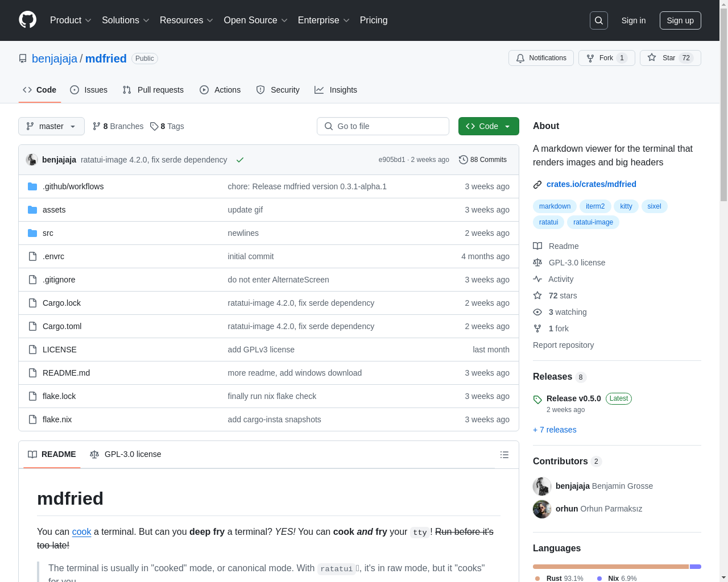The image size is (728, 582).
Task: Expand the green Code dropdown button
Action: [489, 126]
